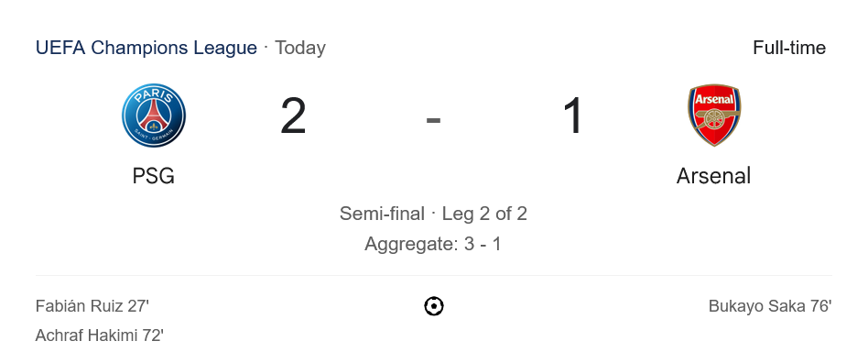Click Bukayo Saka 76' goal entry
This screenshot has width=868, height=363.
click(x=770, y=306)
